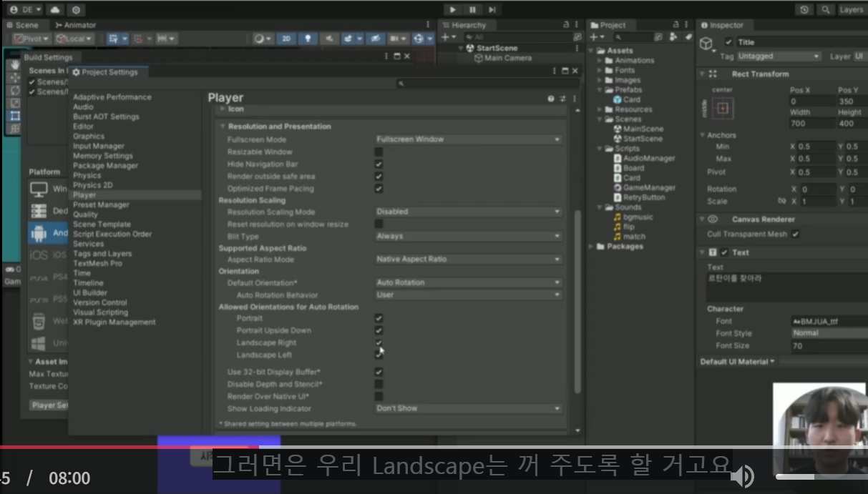
Task: Select Quality in Project Settings list
Action: click(85, 214)
